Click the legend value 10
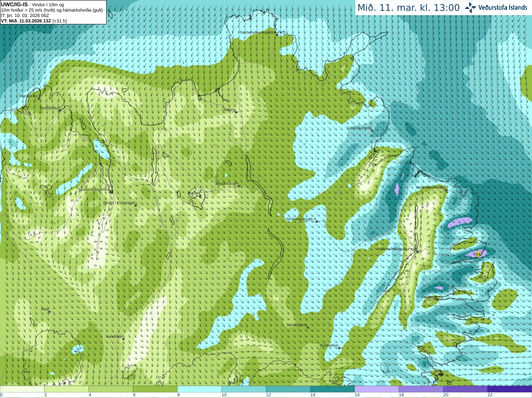The image size is (532, 398). (x=224, y=395)
